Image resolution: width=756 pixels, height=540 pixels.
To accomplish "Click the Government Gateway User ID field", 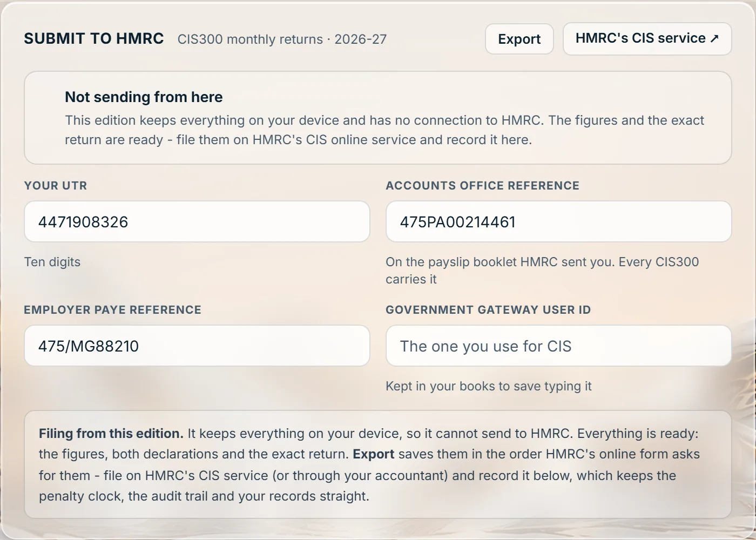I will (x=559, y=346).
